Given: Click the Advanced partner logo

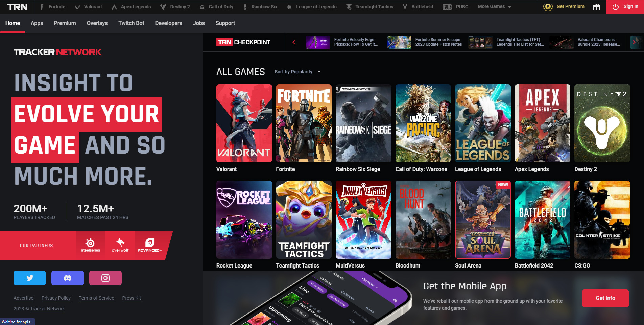Looking at the screenshot, I should [150, 246].
